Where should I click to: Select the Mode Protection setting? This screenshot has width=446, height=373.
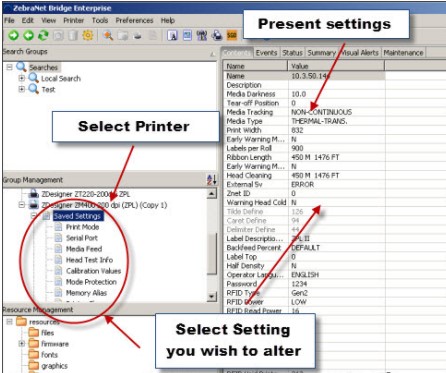91,282
